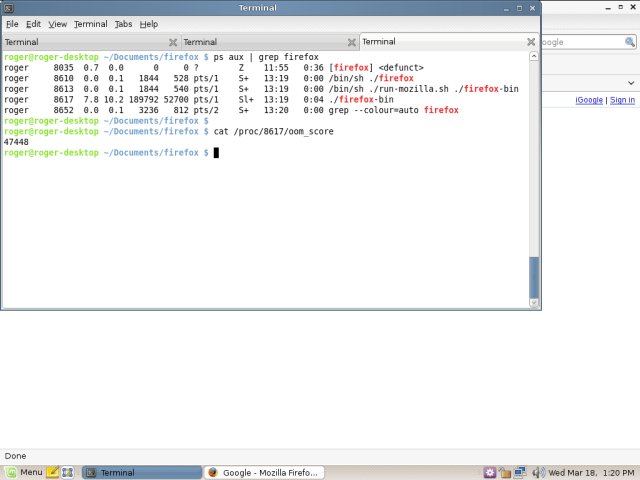Close the second Terminal tab

[x=352, y=42]
